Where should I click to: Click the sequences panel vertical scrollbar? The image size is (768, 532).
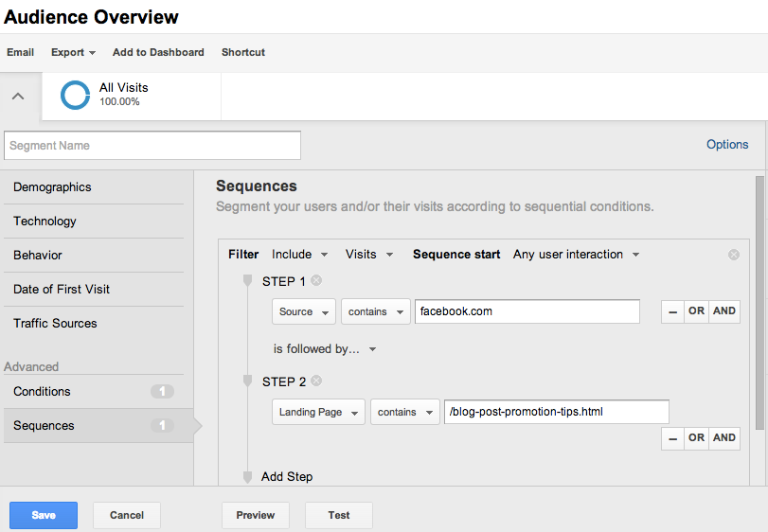[759, 303]
